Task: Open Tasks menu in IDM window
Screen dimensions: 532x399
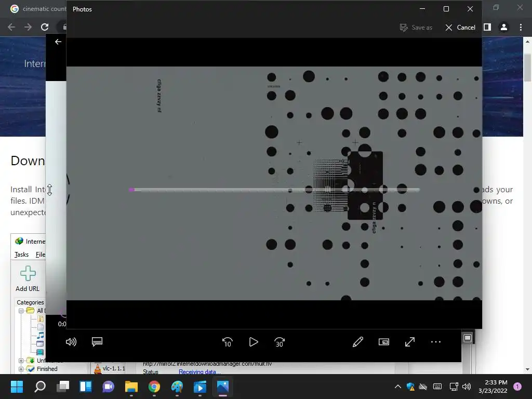Action: click(x=21, y=255)
